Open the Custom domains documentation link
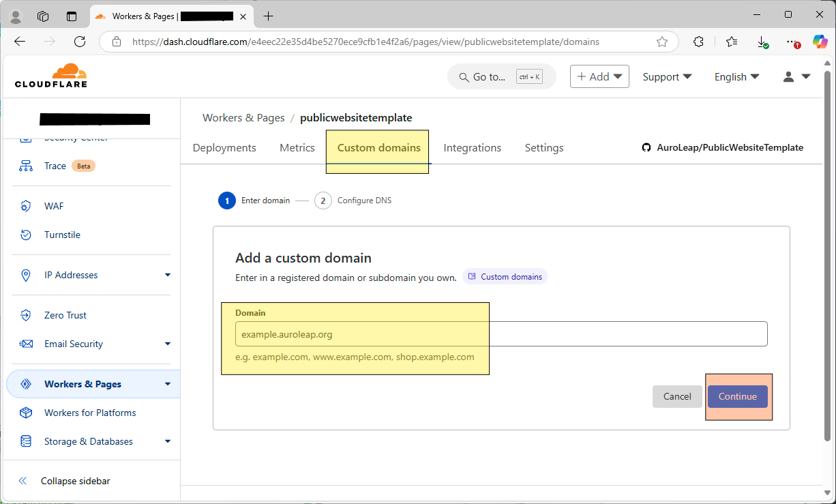836x504 pixels. pos(505,276)
